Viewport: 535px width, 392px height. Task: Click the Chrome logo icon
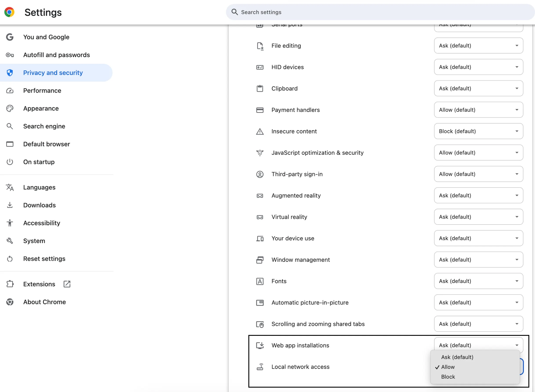[x=9, y=12]
